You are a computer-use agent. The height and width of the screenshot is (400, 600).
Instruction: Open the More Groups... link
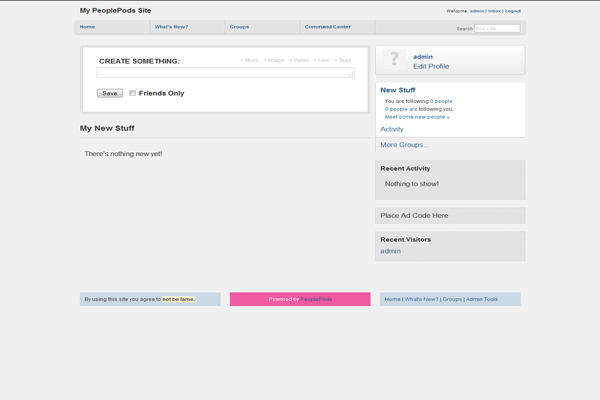(404, 145)
